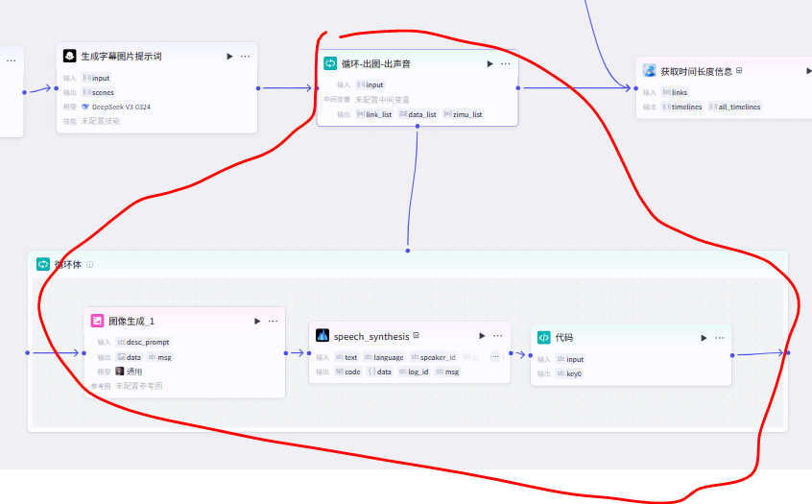Click the 生成字幕图片提示词 LLM node icon
Image resolution: width=812 pixels, height=504 pixels.
pos(70,56)
